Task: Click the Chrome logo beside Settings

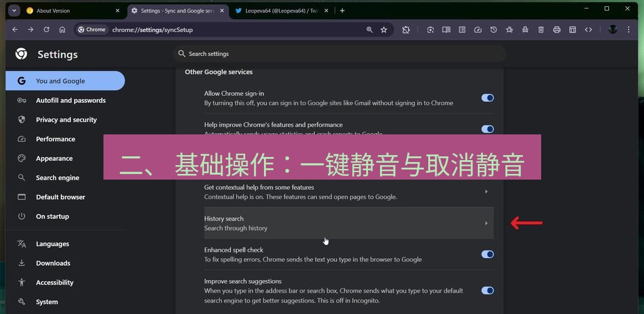Action: pyautogui.click(x=21, y=54)
